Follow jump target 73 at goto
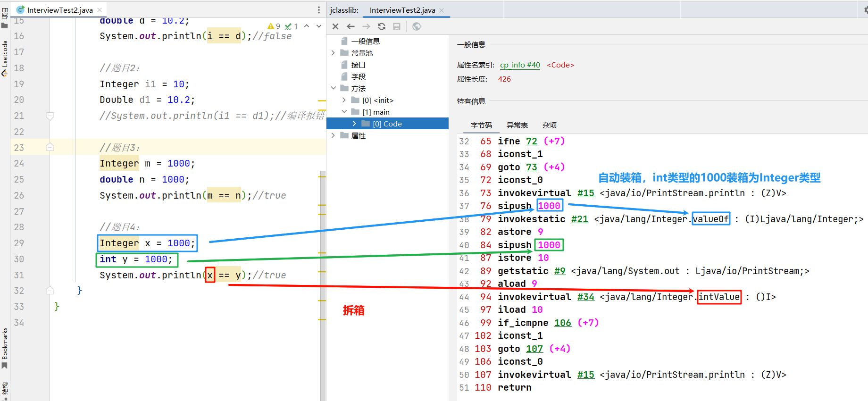 (532, 167)
